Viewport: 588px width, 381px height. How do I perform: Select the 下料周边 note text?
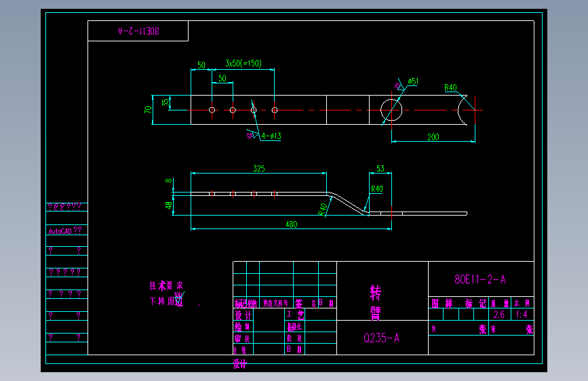pos(166,302)
